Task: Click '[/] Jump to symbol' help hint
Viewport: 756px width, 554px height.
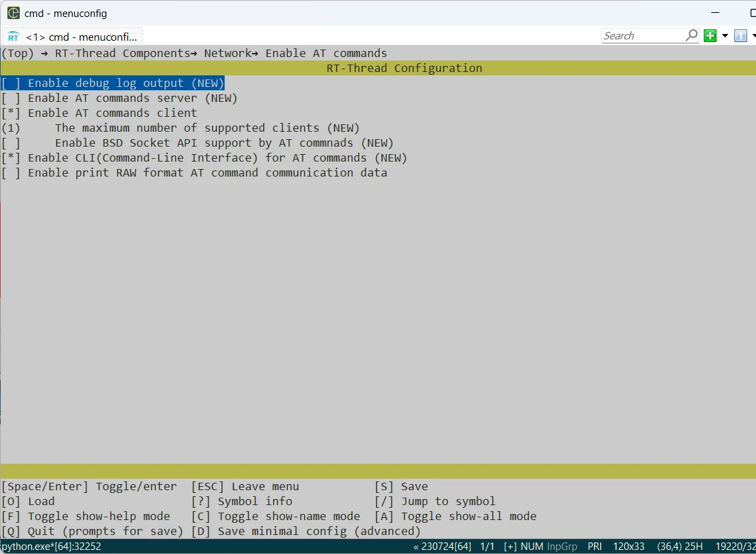Action: coord(435,502)
